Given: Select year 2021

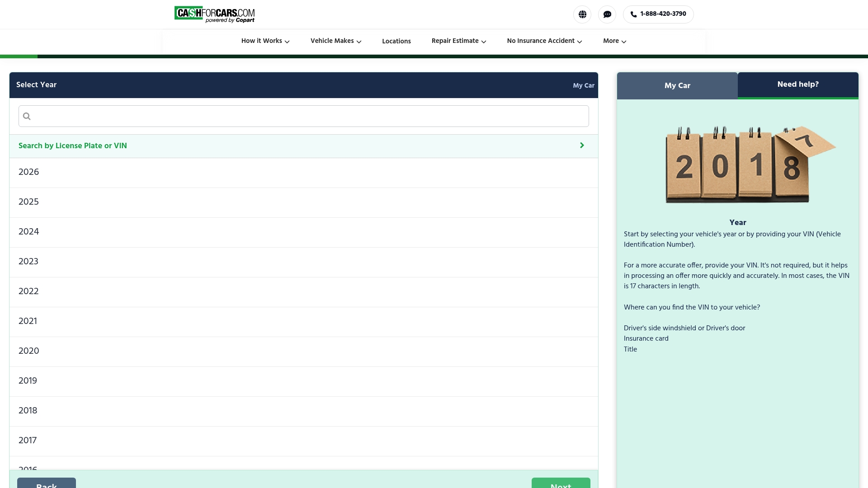Looking at the screenshot, I should pyautogui.click(x=304, y=321).
